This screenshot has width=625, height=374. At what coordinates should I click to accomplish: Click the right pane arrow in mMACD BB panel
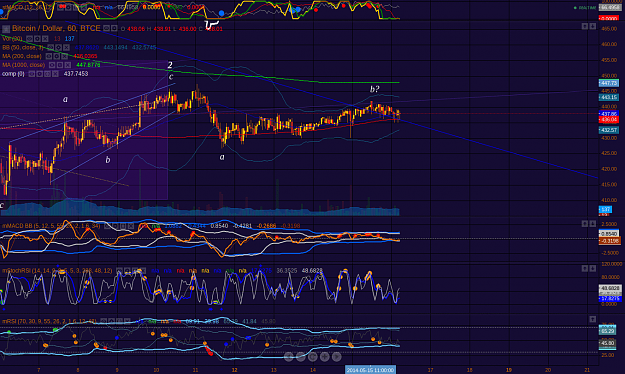click(593, 224)
